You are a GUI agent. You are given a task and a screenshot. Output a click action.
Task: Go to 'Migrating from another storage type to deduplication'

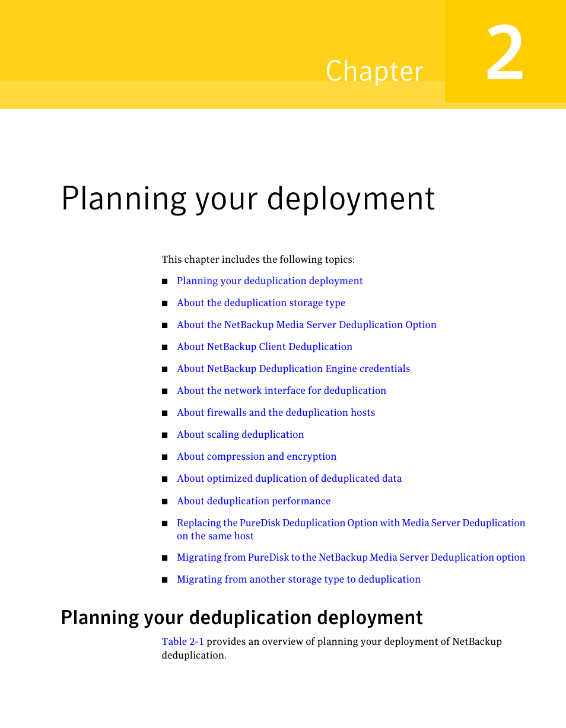(x=298, y=580)
